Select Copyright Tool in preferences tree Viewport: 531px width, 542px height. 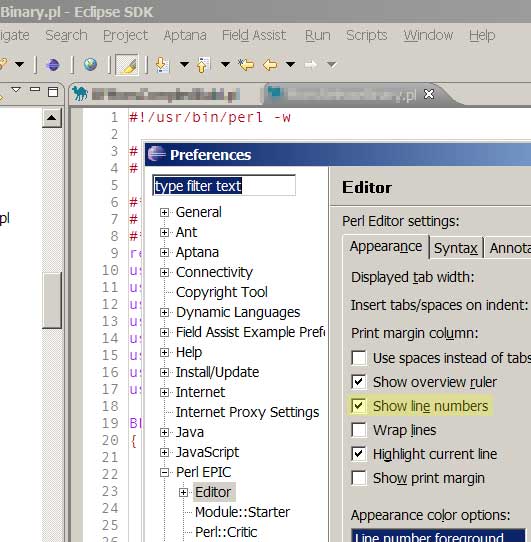click(x=222, y=292)
